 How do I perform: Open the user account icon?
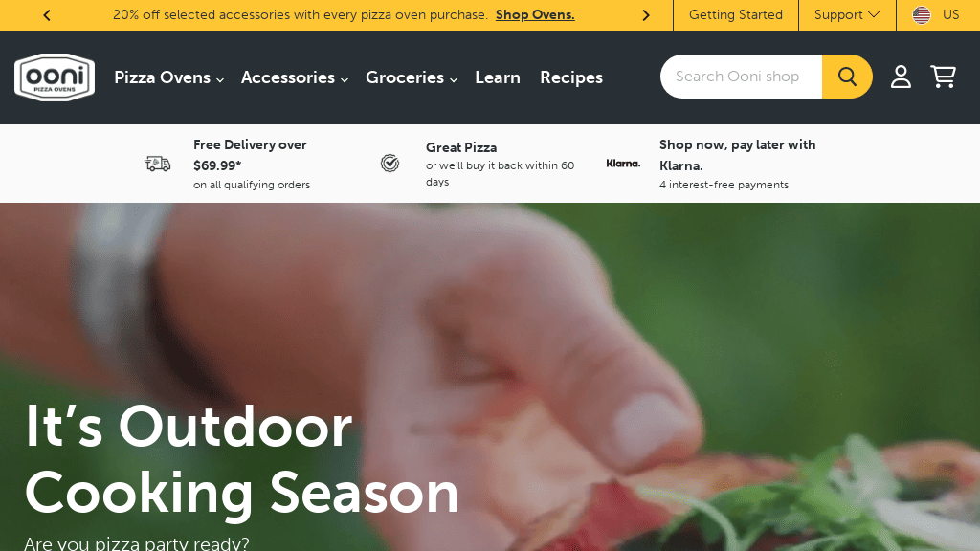click(901, 77)
